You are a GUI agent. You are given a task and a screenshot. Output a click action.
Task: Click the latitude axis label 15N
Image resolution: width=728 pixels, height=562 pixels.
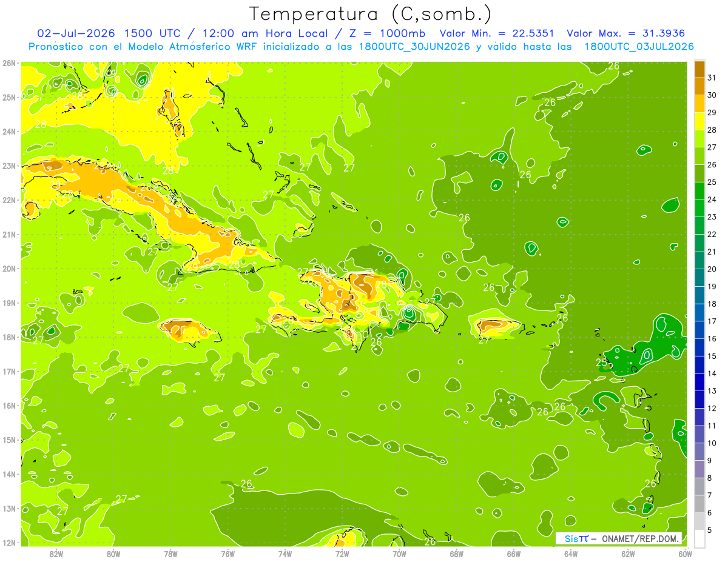point(9,440)
